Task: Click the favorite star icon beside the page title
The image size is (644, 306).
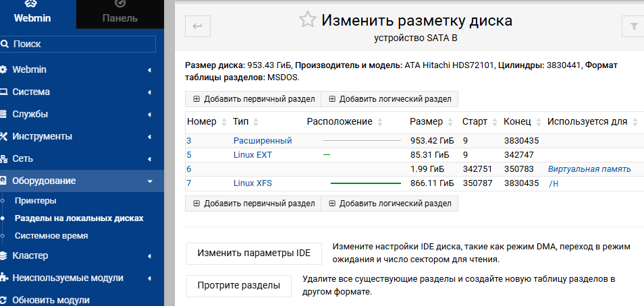Action: (308, 20)
